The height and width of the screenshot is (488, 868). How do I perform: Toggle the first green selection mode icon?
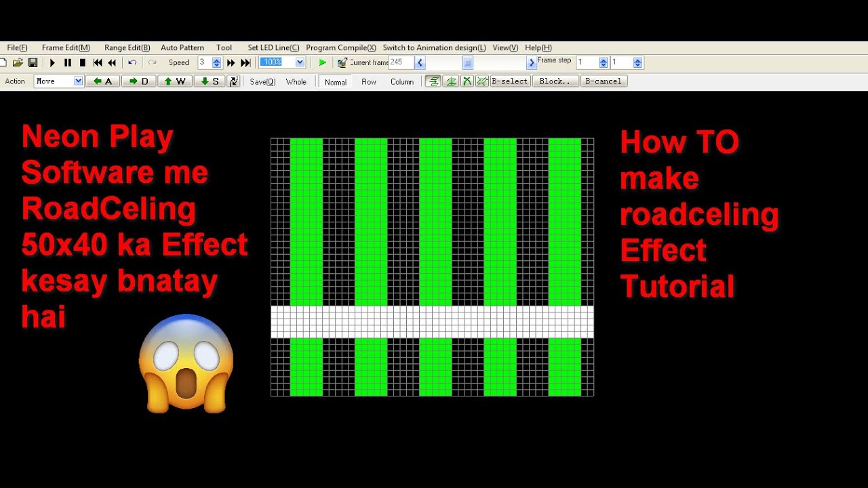click(433, 81)
